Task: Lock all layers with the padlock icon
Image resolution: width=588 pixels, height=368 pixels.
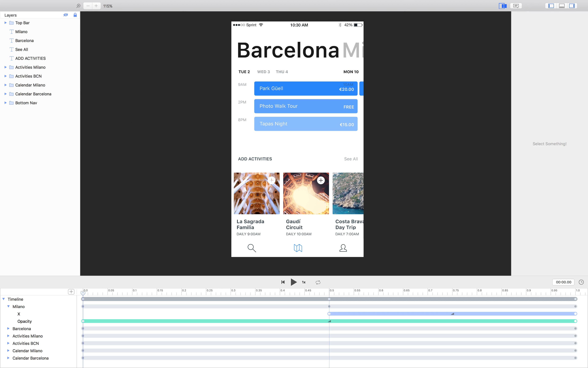Action: 75,15
